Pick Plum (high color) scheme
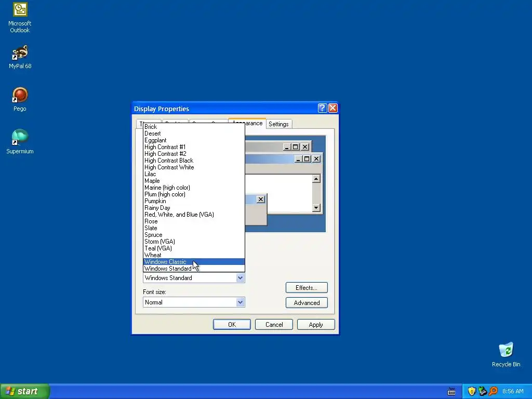The height and width of the screenshot is (399, 532). pyautogui.click(x=194, y=194)
